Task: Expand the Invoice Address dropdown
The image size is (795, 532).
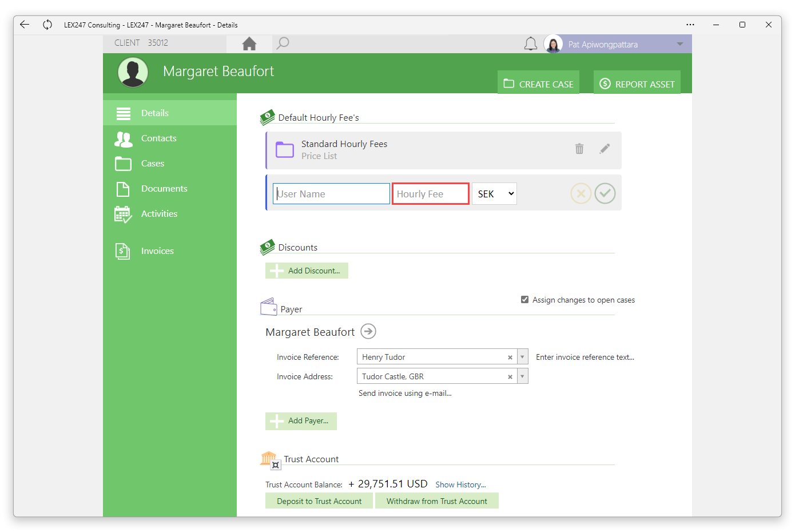Action: [522, 376]
